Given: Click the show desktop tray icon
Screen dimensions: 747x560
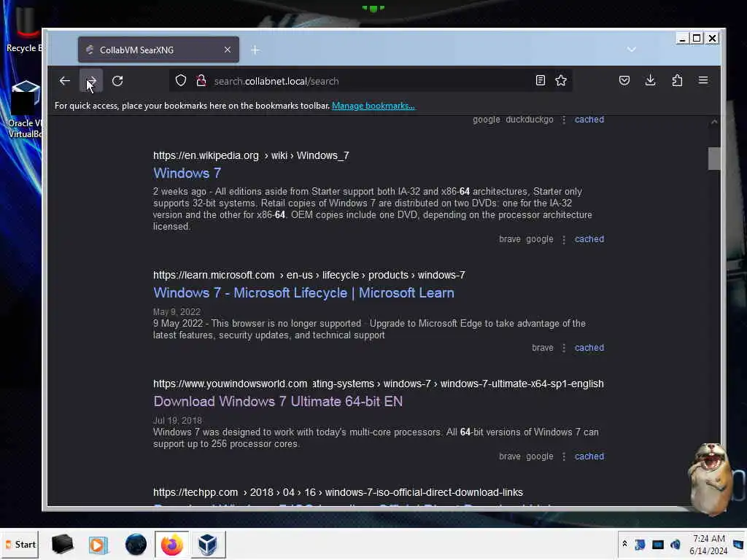Looking at the screenshot, I should (738, 544).
